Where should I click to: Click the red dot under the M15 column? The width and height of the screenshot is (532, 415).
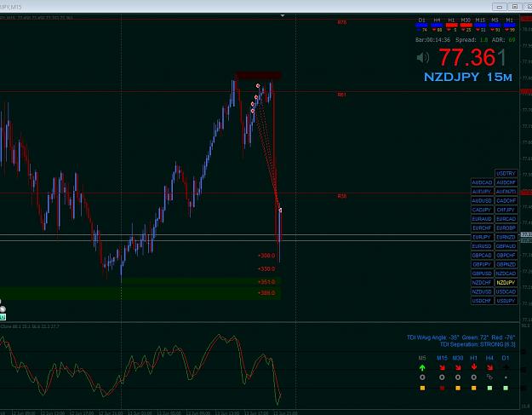[442, 388]
